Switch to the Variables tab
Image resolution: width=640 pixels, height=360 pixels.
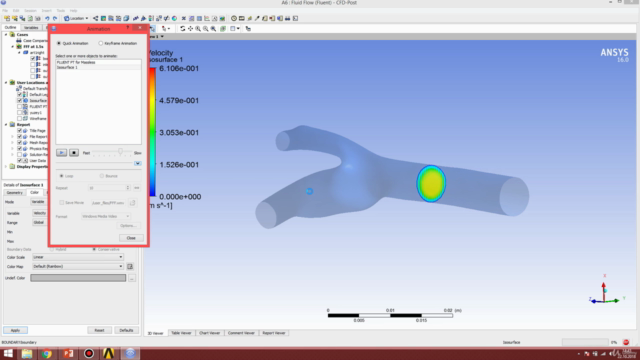[31, 28]
